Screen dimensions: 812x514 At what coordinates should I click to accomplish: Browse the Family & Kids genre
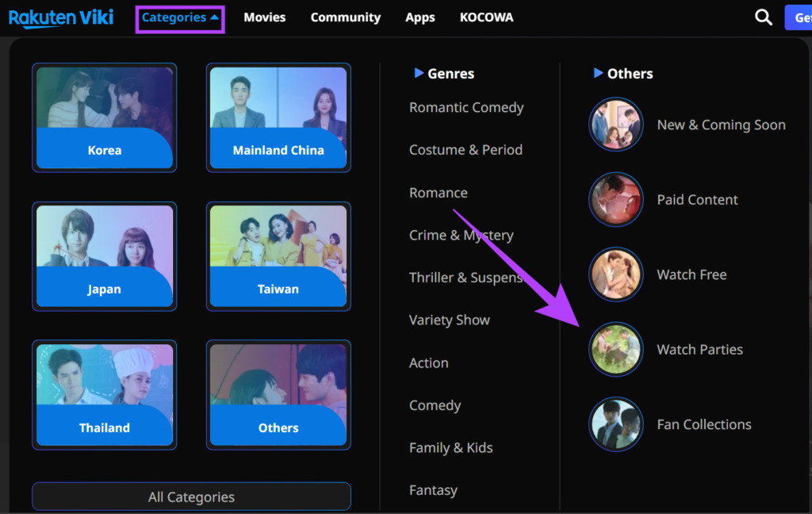click(450, 448)
